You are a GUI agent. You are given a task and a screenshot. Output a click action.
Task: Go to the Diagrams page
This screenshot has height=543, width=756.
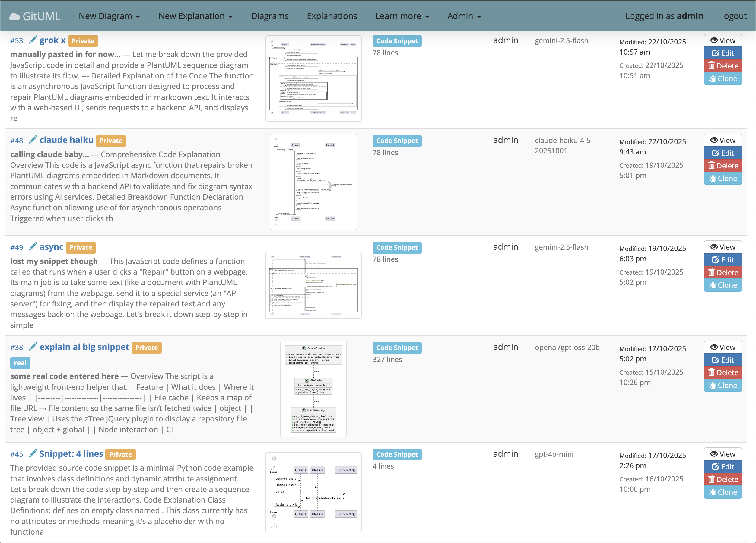270,16
